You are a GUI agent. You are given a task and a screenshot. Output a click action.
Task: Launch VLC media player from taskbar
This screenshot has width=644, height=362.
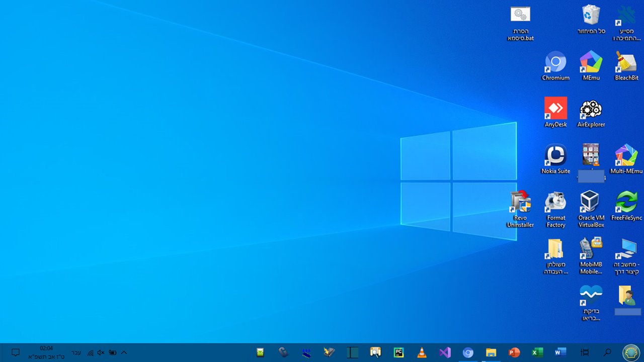(x=422, y=352)
